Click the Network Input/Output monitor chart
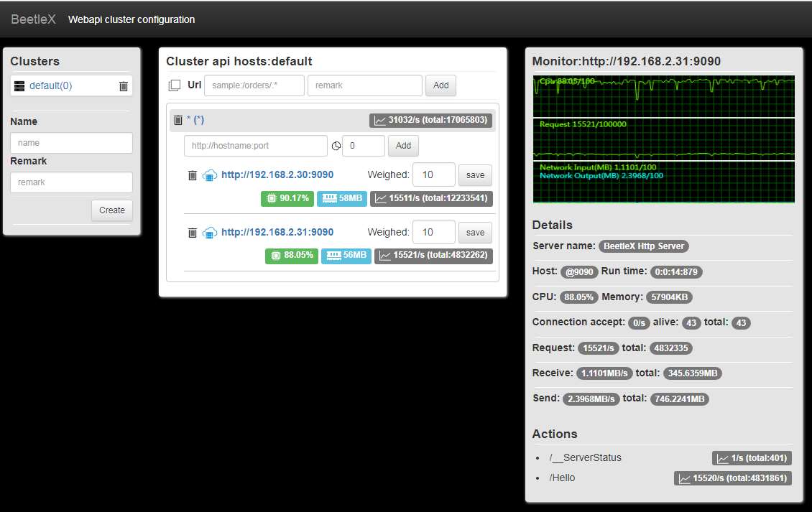Image resolution: width=812 pixels, height=512 pixels. click(x=663, y=182)
